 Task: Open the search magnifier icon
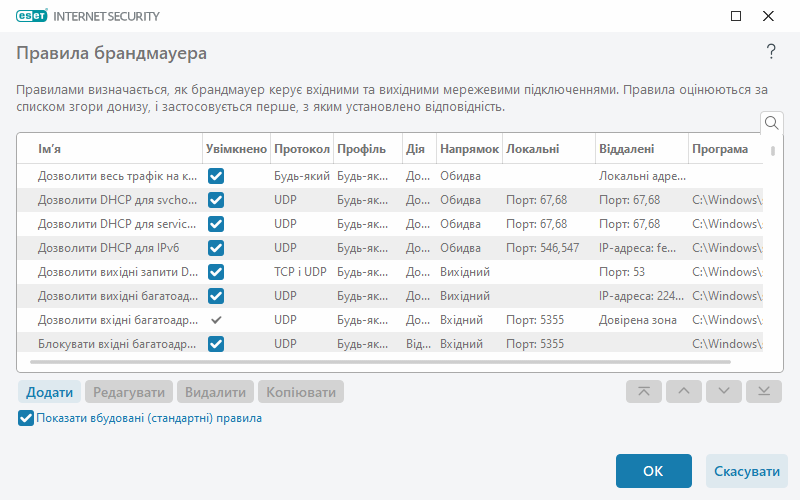771,123
